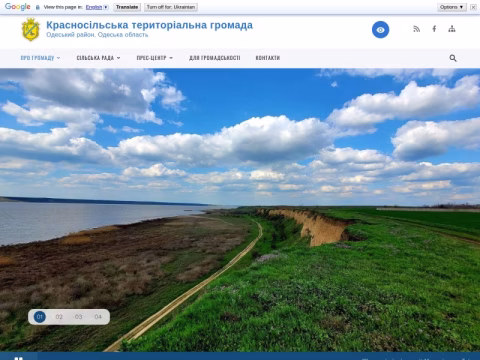
Task: Click the Google logo in translate bar
Action: pyautogui.click(x=18, y=7)
